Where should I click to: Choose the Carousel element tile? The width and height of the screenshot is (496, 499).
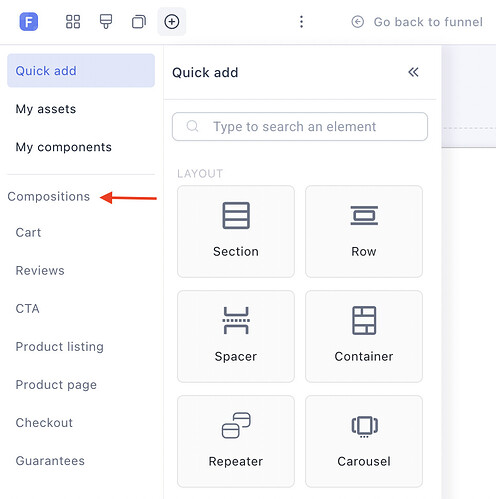[x=364, y=441]
